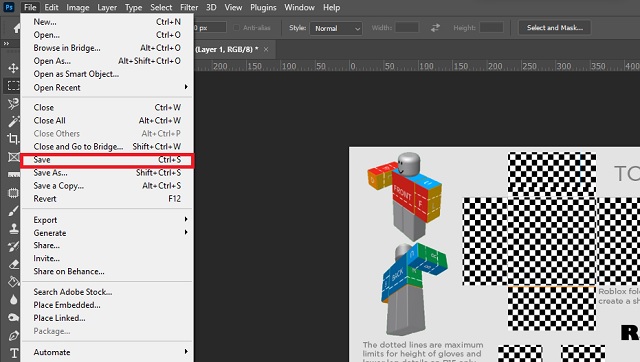
Task: Choose Share on Behance... entry
Action: pyautogui.click(x=107, y=271)
